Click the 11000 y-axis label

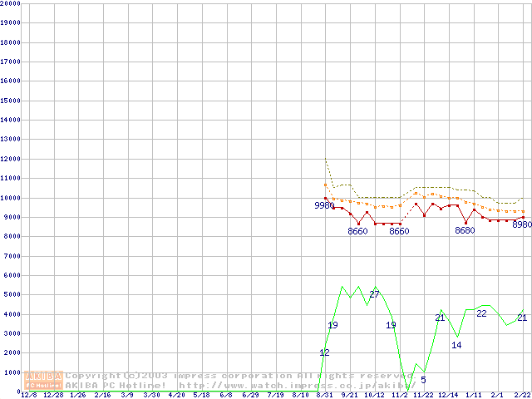click(10, 178)
